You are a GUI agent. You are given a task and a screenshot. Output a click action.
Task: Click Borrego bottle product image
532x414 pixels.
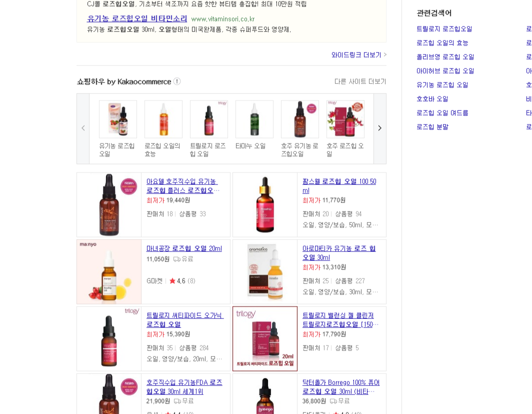pyautogui.click(x=265, y=393)
